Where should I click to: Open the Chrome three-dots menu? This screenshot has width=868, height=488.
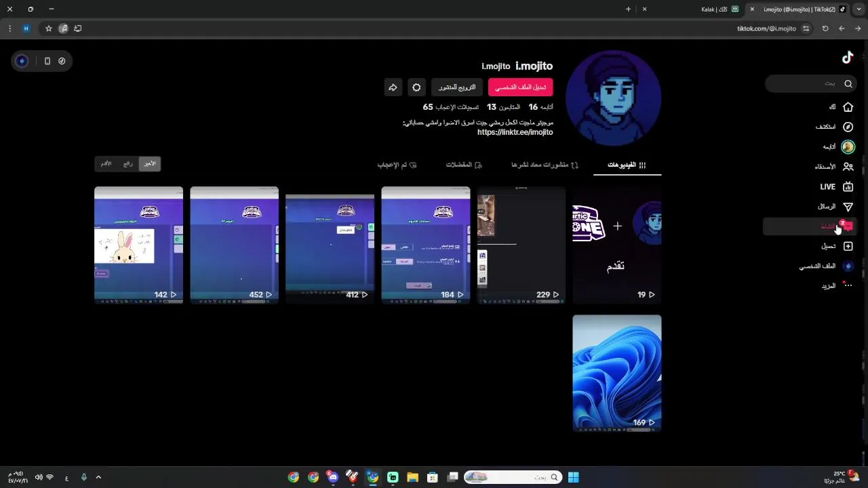9,28
